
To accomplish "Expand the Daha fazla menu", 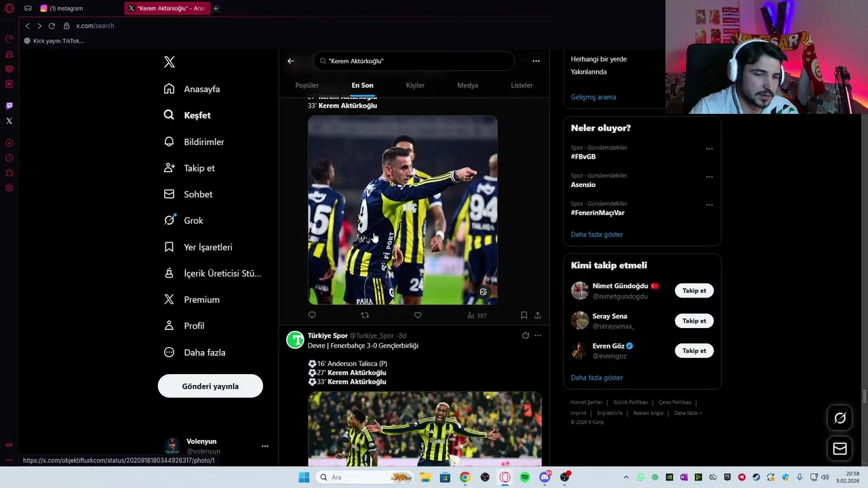I will click(195, 352).
